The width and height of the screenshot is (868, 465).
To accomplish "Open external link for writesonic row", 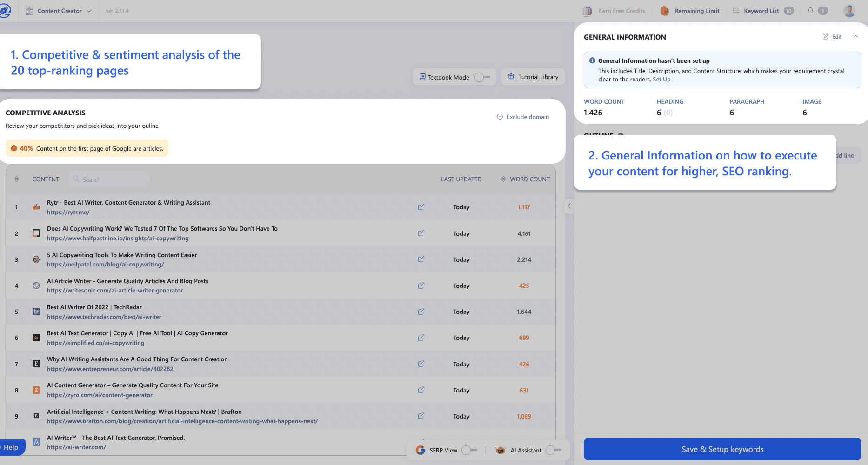I will tap(421, 286).
